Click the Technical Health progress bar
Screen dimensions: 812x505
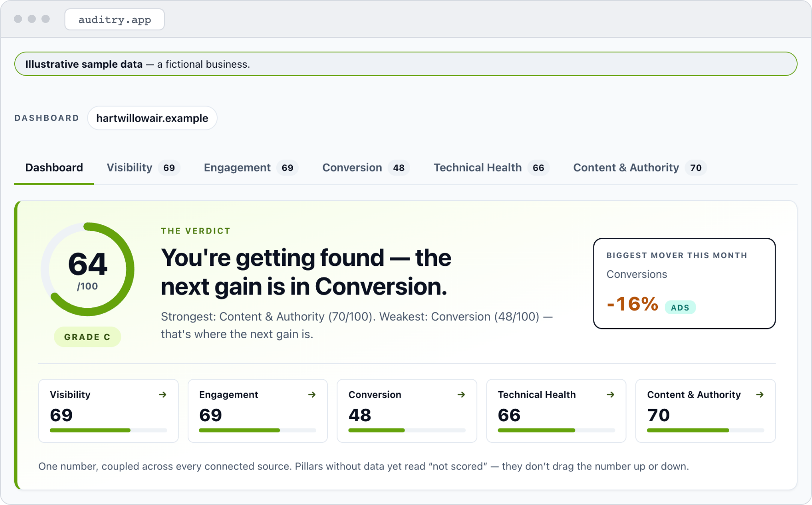(x=556, y=430)
